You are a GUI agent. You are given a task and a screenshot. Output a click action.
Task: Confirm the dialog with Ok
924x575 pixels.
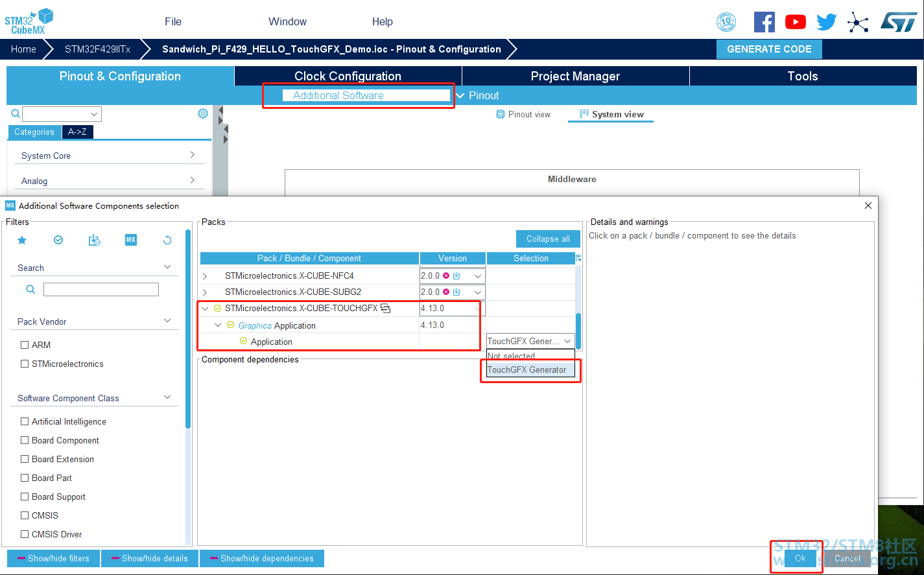coord(800,558)
